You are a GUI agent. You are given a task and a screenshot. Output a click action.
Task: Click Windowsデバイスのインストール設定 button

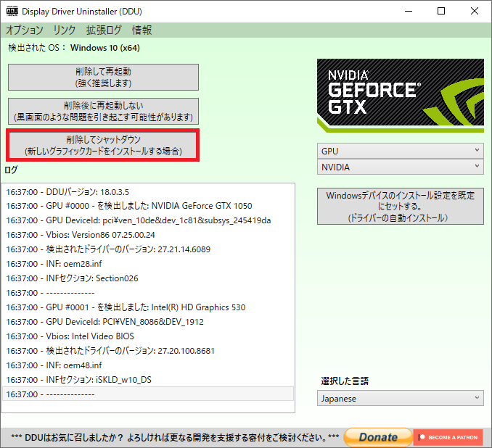tap(400, 207)
